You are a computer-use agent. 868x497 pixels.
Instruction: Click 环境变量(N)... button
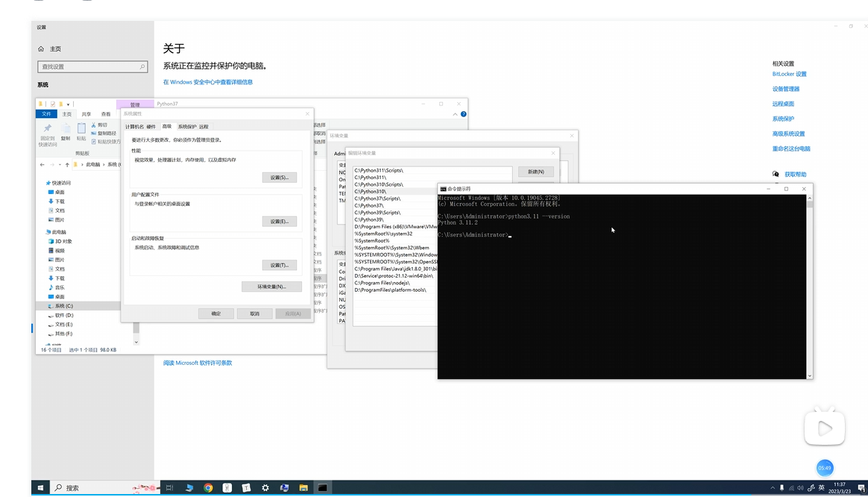271,287
